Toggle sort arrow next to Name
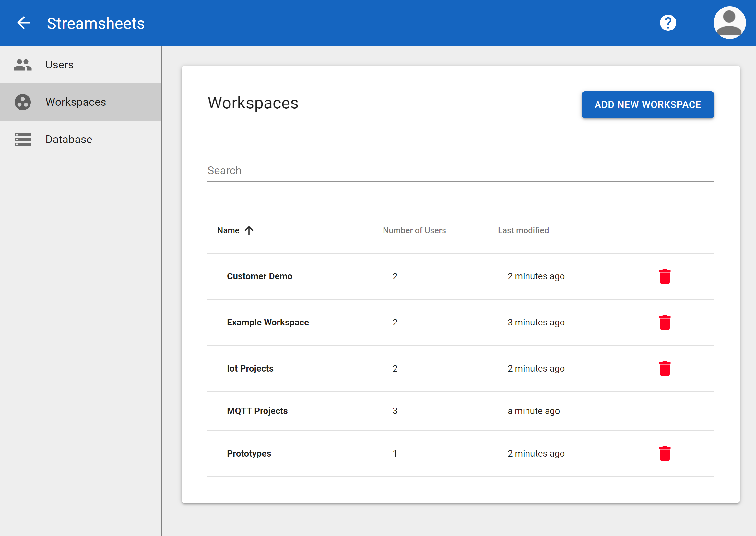 point(249,230)
